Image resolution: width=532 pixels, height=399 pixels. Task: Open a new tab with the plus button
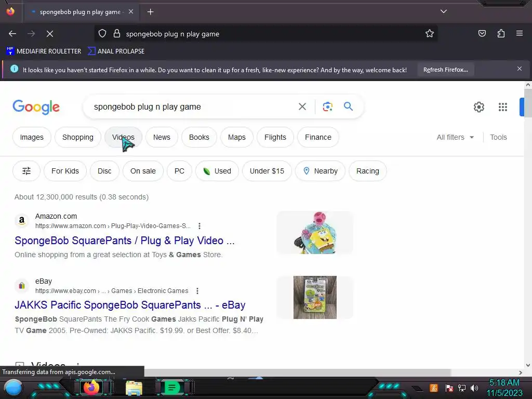click(150, 12)
